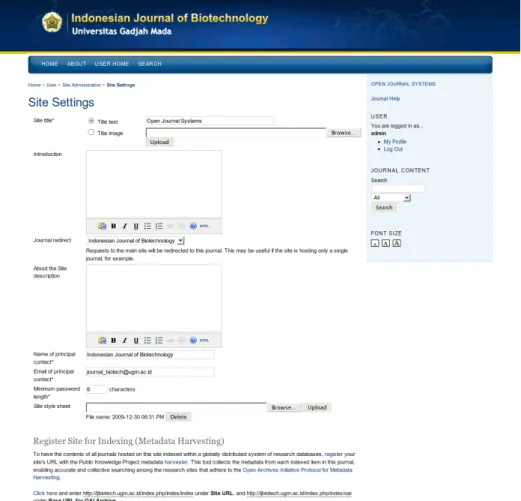Select the Title text radio button

[x=91, y=121]
